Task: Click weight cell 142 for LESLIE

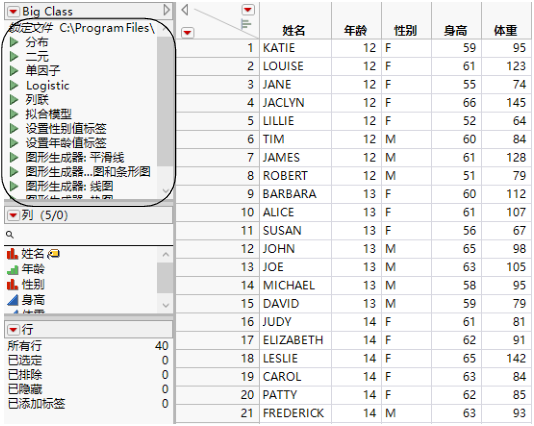Action: [x=506, y=359]
